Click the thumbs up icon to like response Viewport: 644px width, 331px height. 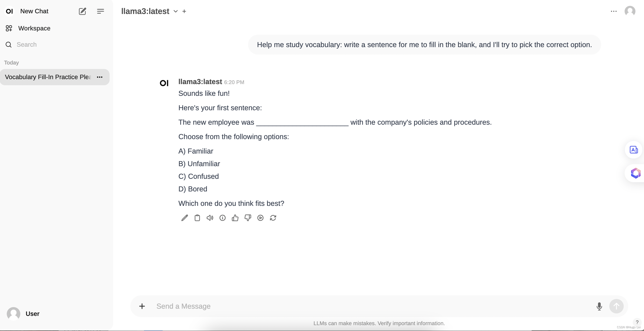coord(235,217)
